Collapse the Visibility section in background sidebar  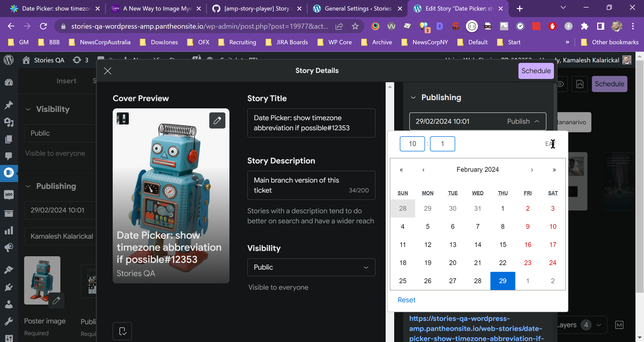click(28, 109)
